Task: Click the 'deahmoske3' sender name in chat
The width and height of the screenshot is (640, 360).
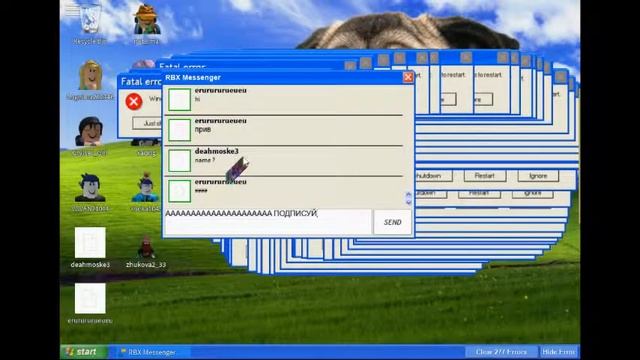Action: (216, 151)
